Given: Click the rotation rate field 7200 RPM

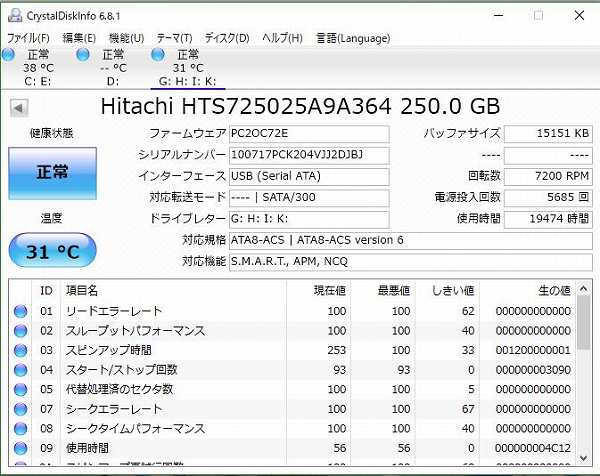Looking at the screenshot, I should 548,176.
